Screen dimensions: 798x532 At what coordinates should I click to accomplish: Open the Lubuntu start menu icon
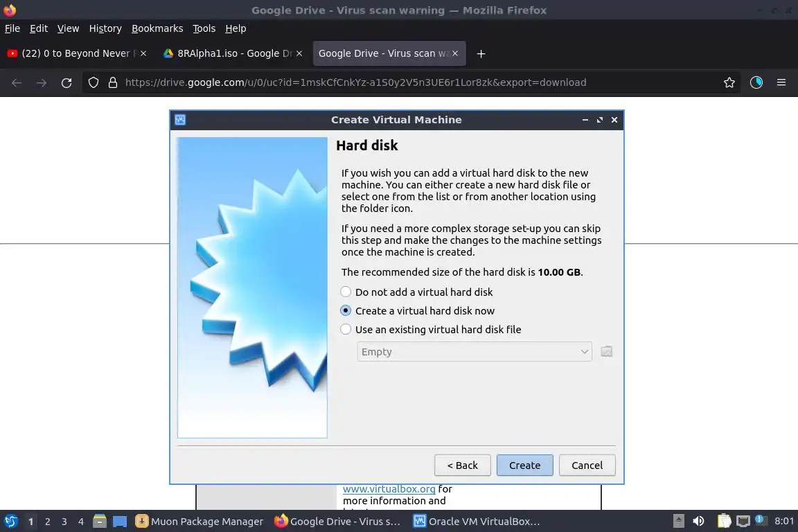coord(10,522)
